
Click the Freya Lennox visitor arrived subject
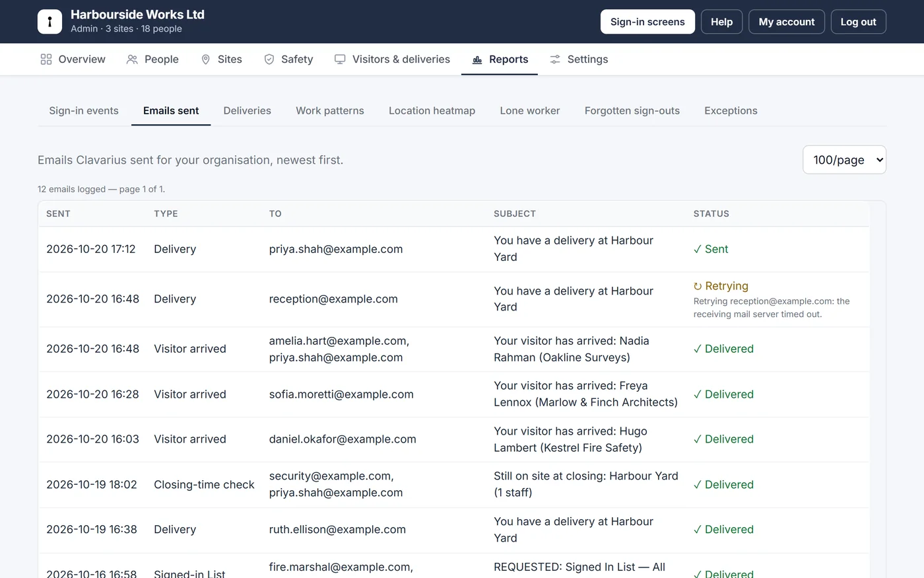pos(585,394)
